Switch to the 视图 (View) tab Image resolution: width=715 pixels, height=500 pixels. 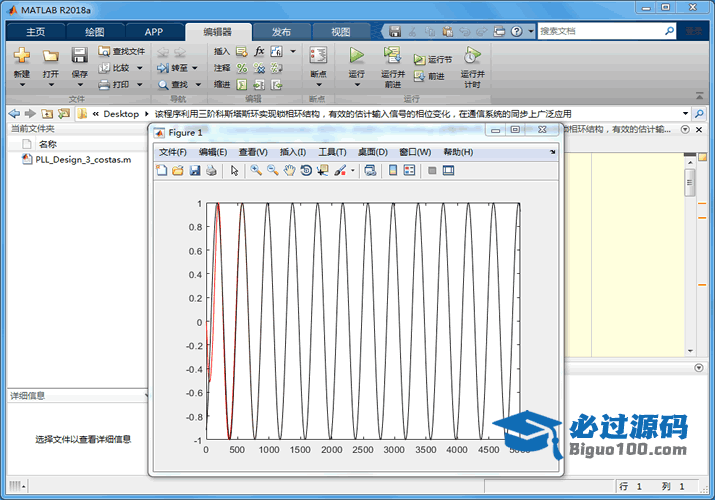point(341,32)
